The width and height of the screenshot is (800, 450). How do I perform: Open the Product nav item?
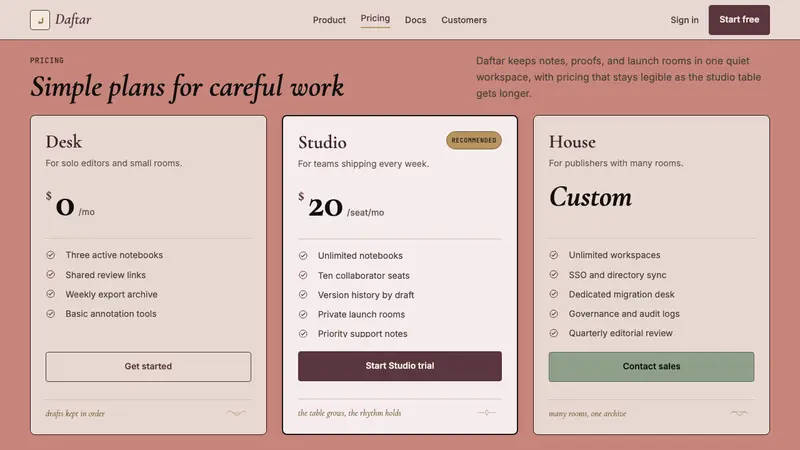coord(329,20)
